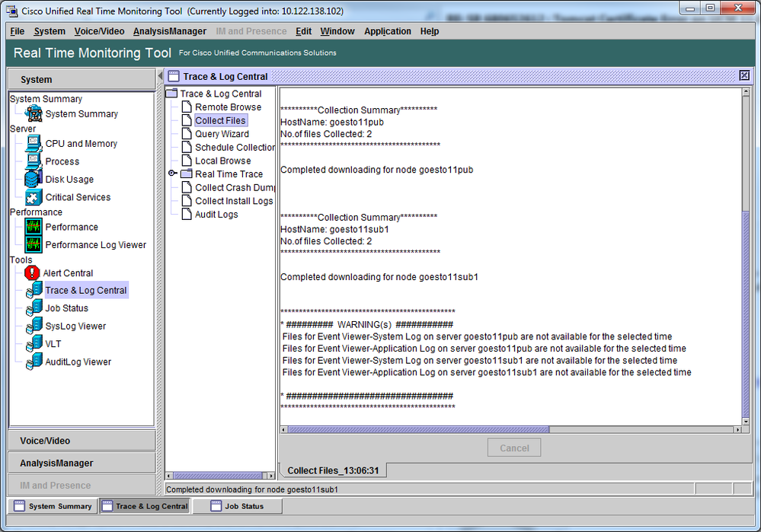761x532 pixels.
Task: Switch to the System Summary bottom tab
Action: (53, 506)
